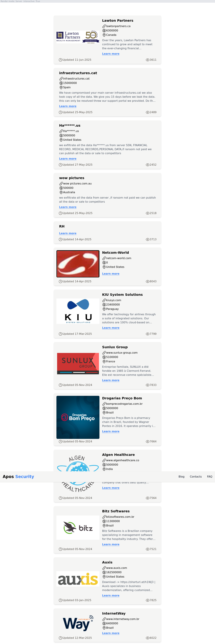Click the dollar icon next to 162500000
Image resolution: width=215 pixels, height=644 pixels.
pyautogui.click(x=104, y=572)
